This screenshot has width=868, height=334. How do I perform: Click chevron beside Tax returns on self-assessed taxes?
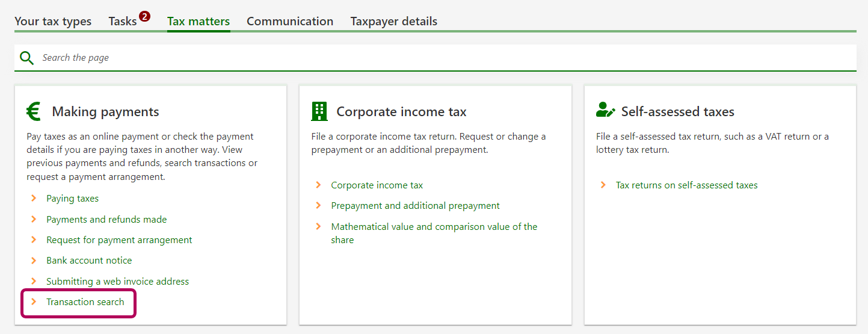point(603,185)
